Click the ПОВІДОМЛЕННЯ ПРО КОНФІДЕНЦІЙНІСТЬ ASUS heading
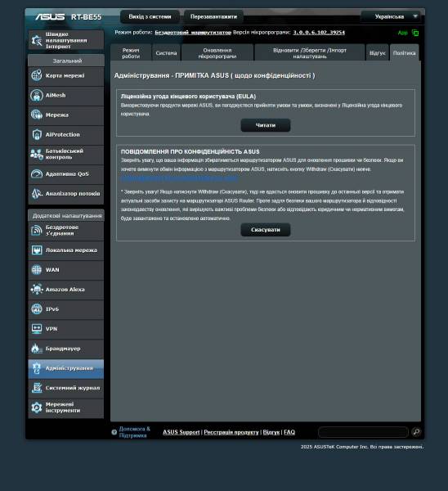 tap(190, 152)
